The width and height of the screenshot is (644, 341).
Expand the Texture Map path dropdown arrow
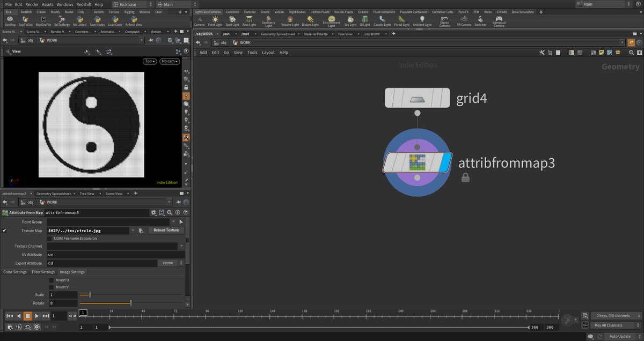tap(133, 231)
